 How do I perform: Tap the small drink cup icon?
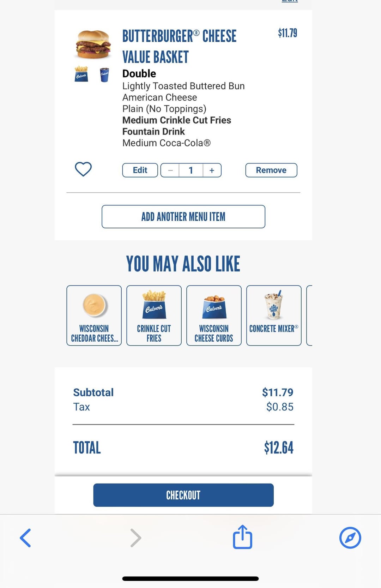click(104, 74)
